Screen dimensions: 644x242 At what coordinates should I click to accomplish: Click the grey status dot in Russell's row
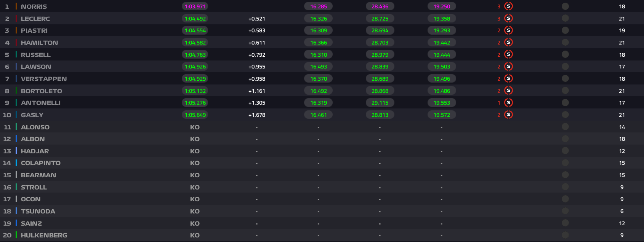[x=565, y=55]
